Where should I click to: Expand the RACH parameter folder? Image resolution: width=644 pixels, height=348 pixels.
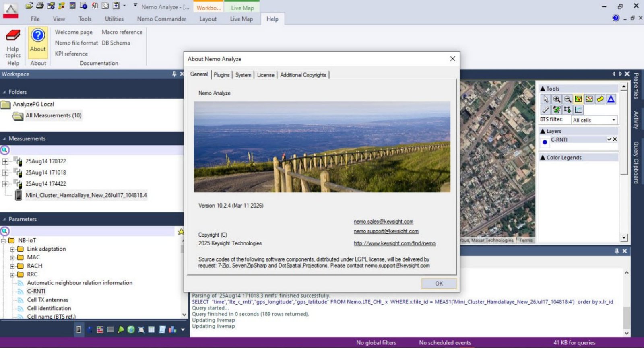(x=12, y=266)
